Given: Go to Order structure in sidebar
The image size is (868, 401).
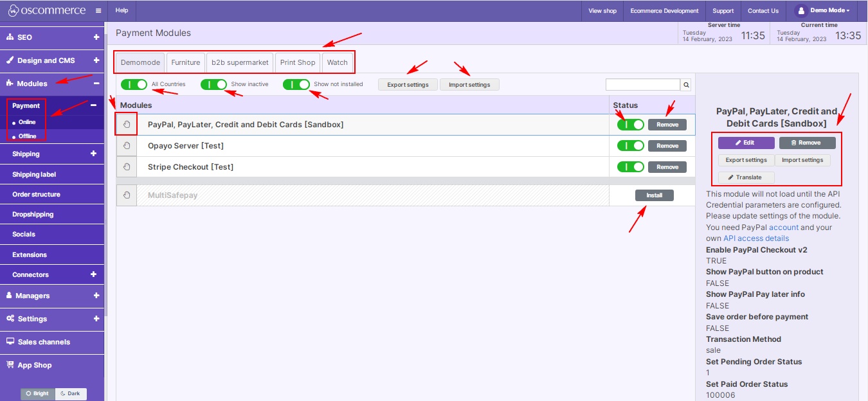Looking at the screenshot, I should click(36, 194).
